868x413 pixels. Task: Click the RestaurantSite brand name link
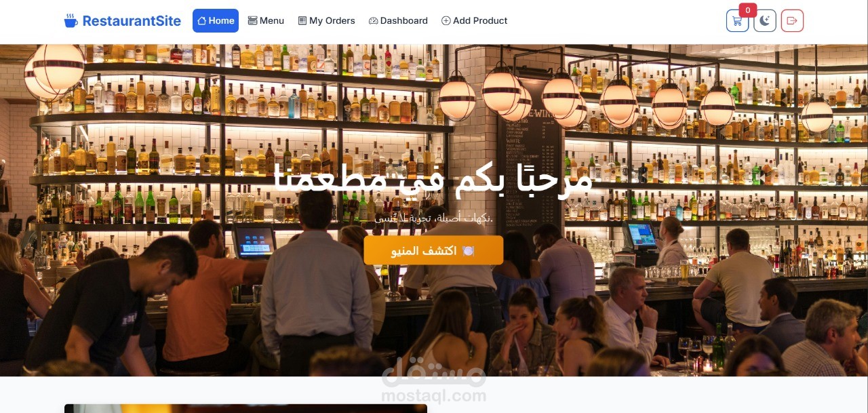coord(132,21)
